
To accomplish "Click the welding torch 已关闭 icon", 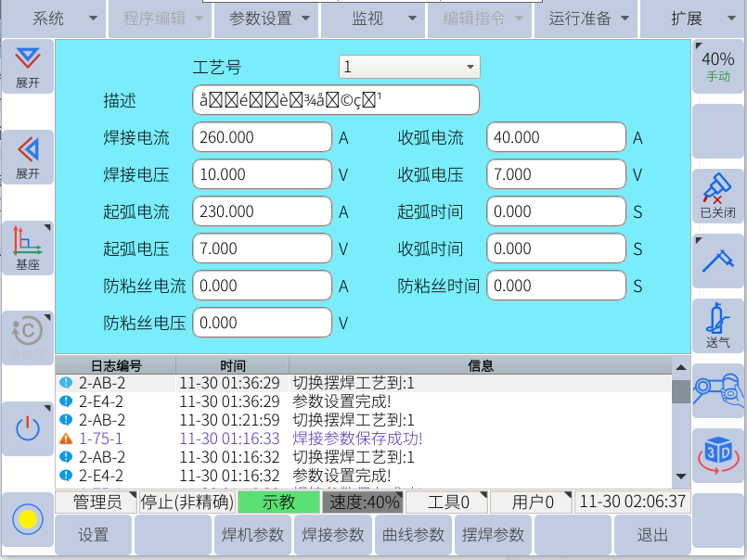I will point(717,196).
